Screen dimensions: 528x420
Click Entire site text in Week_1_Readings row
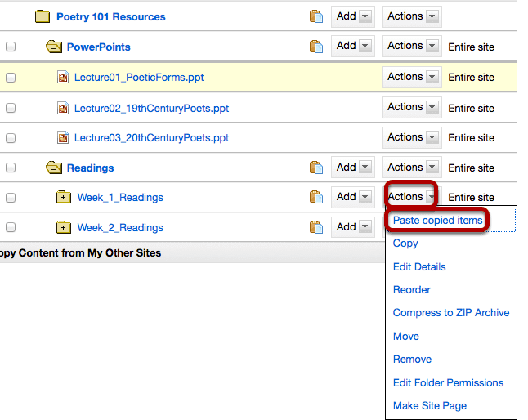coord(471,198)
